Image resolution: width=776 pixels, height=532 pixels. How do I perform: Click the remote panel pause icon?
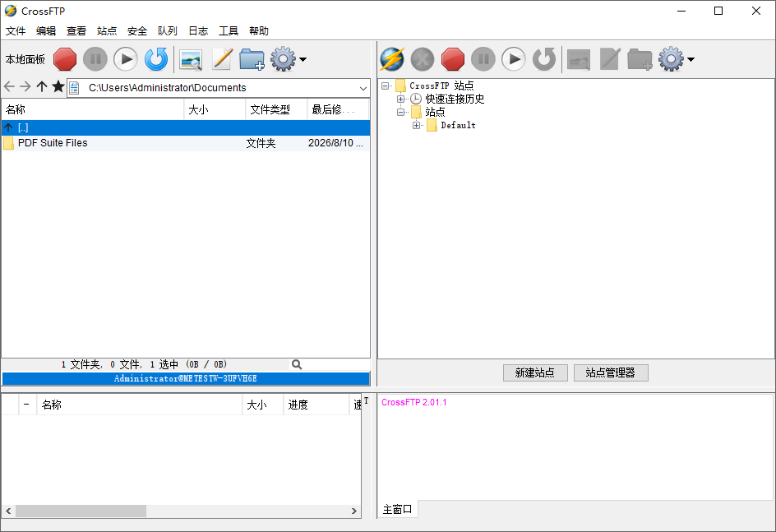(483, 59)
